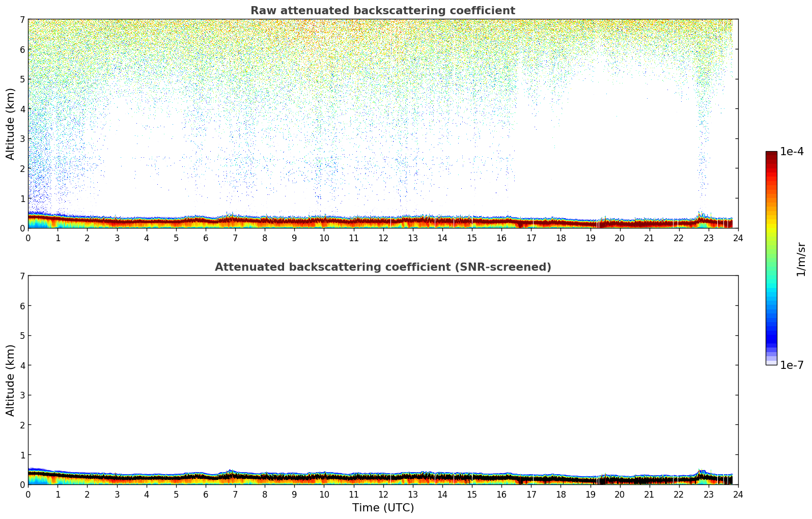812x519 pixels.
Task: Click the 4 km tick on lower plot
Action: pyautogui.click(x=22, y=365)
